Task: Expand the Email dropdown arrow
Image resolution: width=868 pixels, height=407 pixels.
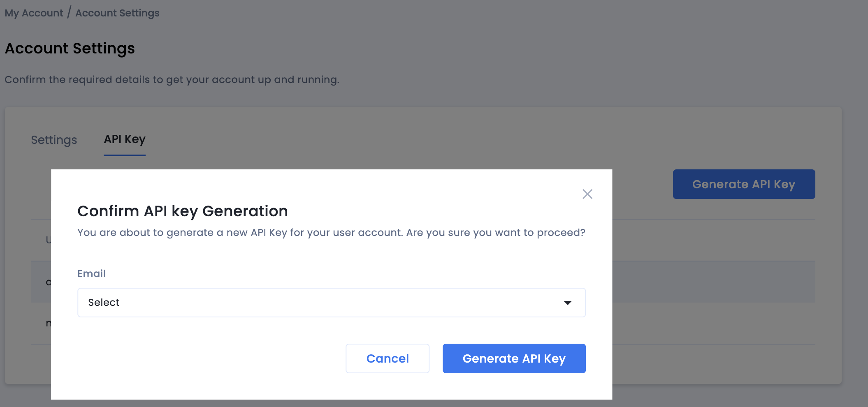Action: (x=567, y=303)
